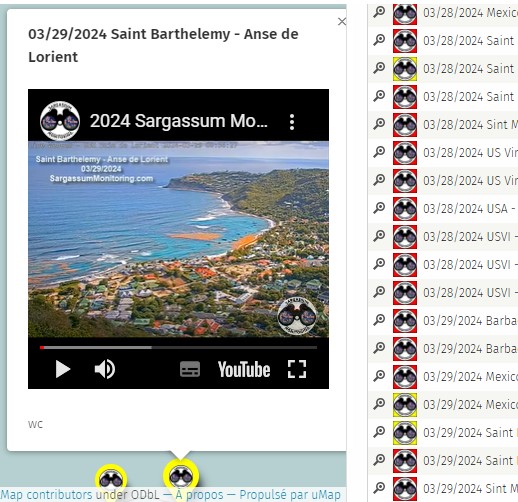The height and width of the screenshot is (502, 518).
Task: Zoom to the 03/29/2024 Saint entry with the red marker
Action: click(379, 460)
